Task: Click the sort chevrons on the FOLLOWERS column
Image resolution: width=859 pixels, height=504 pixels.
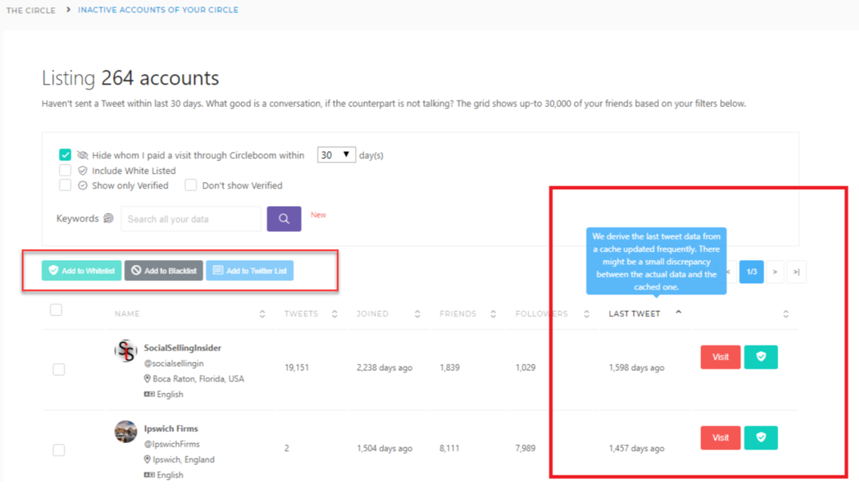Action: 587,312
